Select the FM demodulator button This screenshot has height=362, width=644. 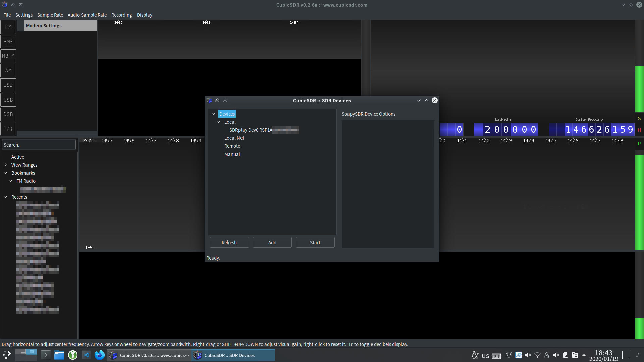8,27
